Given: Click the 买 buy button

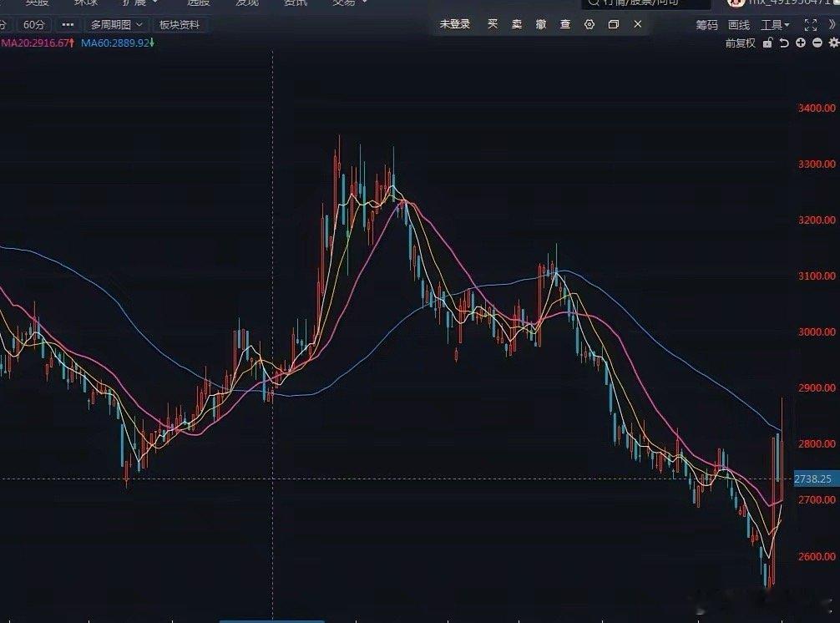Looking at the screenshot, I should click(493, 24).
